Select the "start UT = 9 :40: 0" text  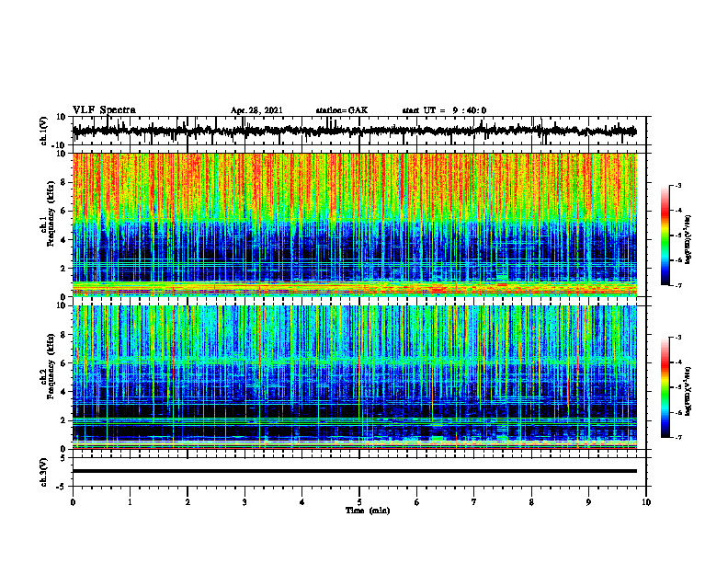click(x=444, y=110)
